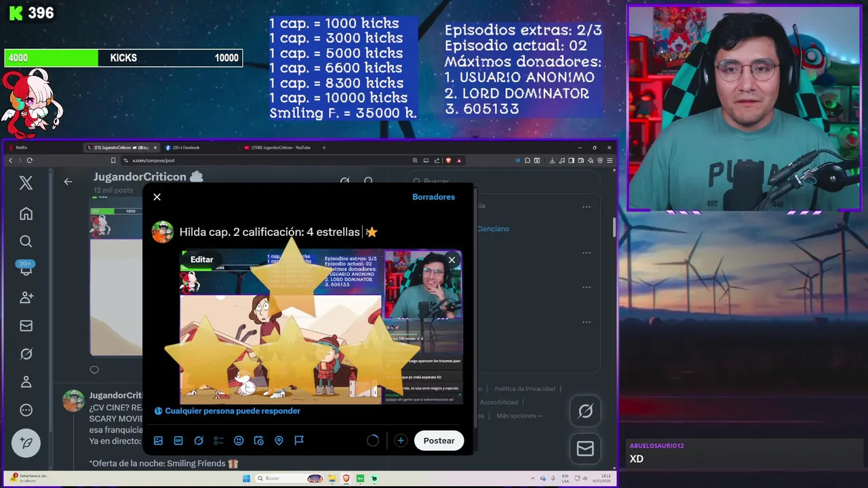Screen dimensions: 868x488
Task: Open 'Política de Privacidad' footer link
Action: pos(525,389)
